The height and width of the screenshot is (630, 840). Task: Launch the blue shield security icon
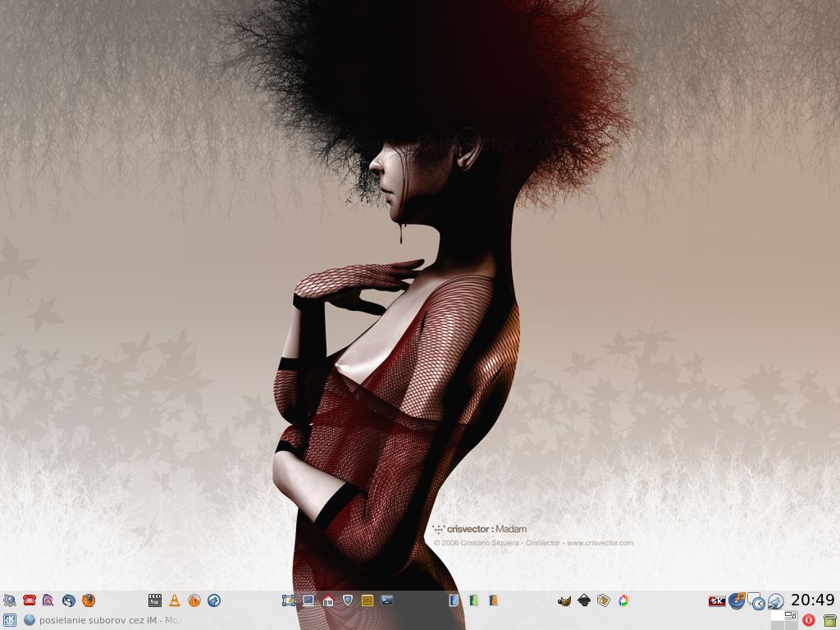(x=348, y=600)
